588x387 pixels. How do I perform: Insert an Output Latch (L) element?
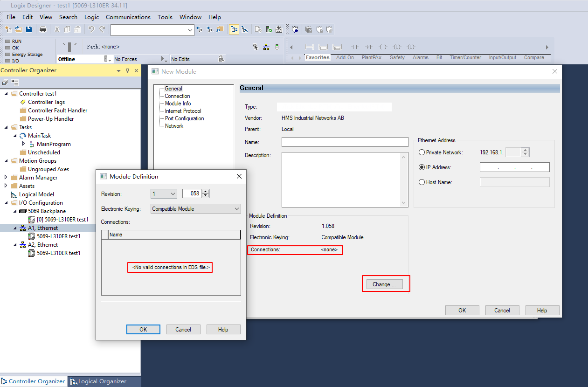point(411,47)
